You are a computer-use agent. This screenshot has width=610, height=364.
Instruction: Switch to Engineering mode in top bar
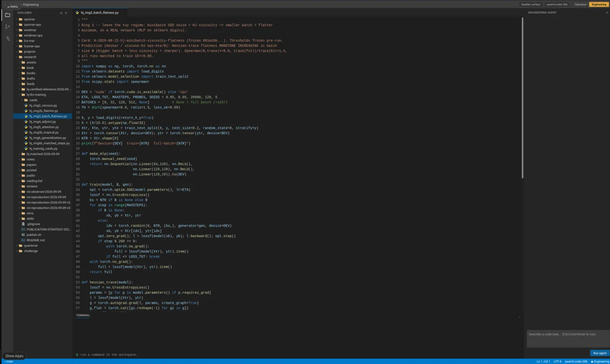599,4
